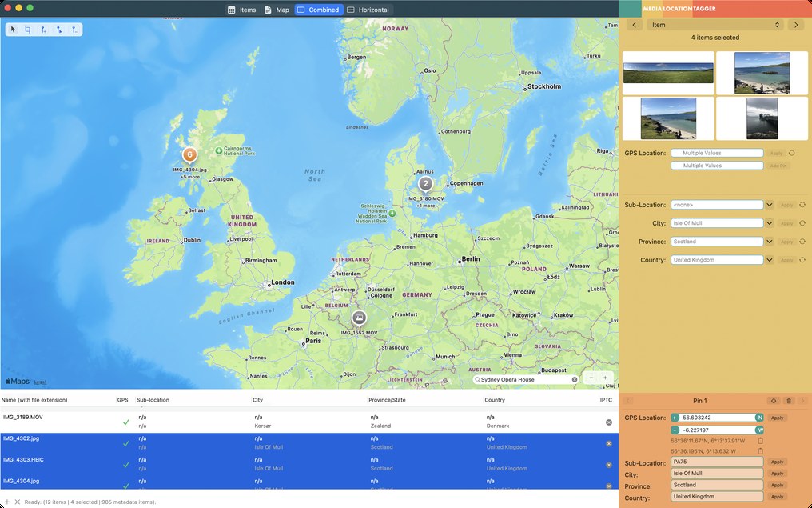Apply Pin 1 Province Scotland
812x508 pixels.
778,485
